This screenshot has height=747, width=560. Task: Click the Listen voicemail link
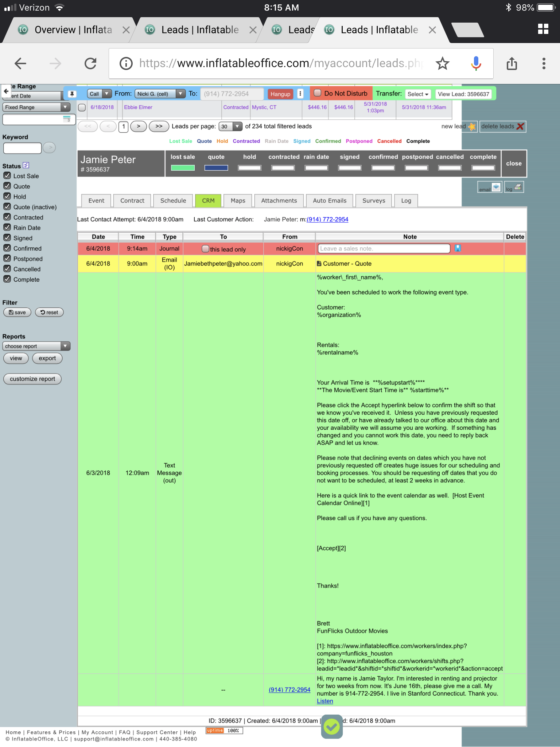tap(324, 701)
